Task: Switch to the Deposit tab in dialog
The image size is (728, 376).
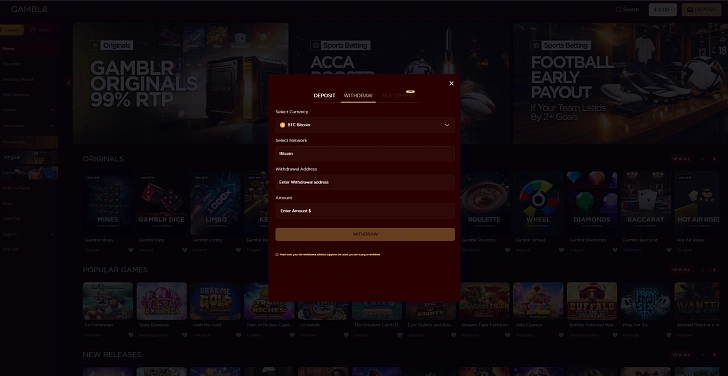Action: coord(324,96)
